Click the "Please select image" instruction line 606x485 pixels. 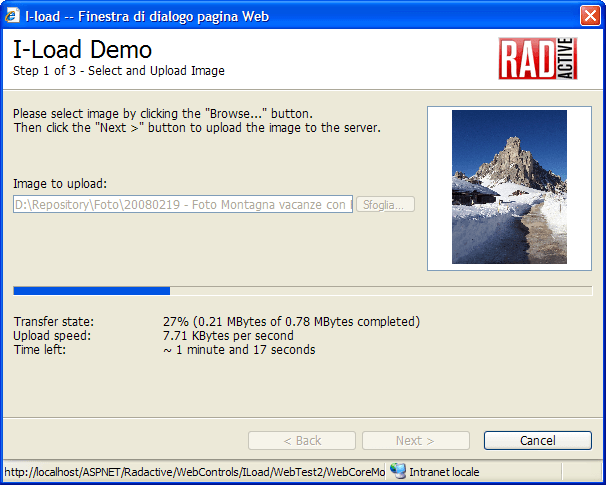coord(163,114)
